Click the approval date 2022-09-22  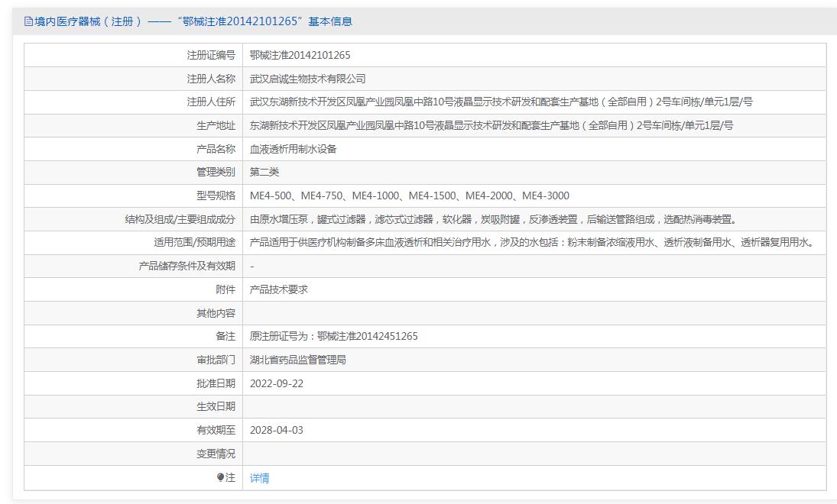(x=277, y=383)
